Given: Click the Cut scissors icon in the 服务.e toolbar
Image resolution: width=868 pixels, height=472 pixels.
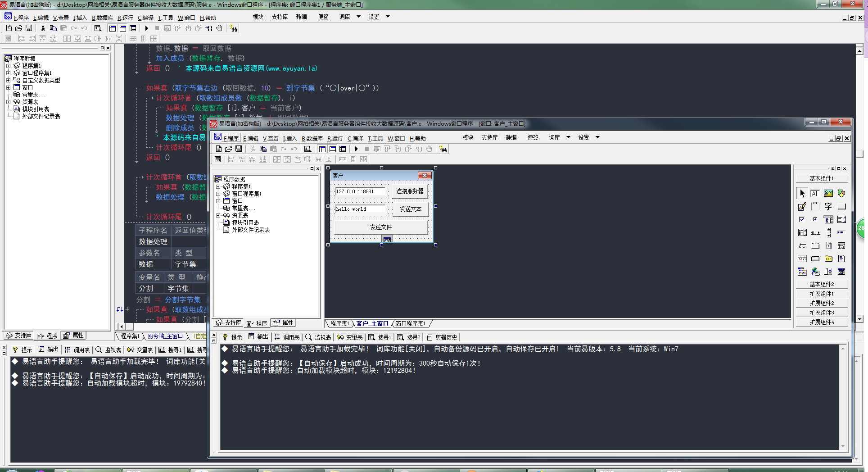Looking at the screenshot, I should click(x=43, y=28).
